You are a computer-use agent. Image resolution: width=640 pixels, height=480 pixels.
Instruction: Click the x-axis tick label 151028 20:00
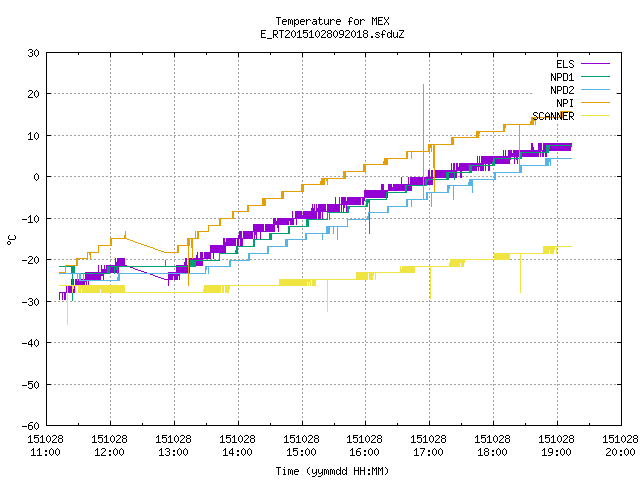click(x=620, y=446)
